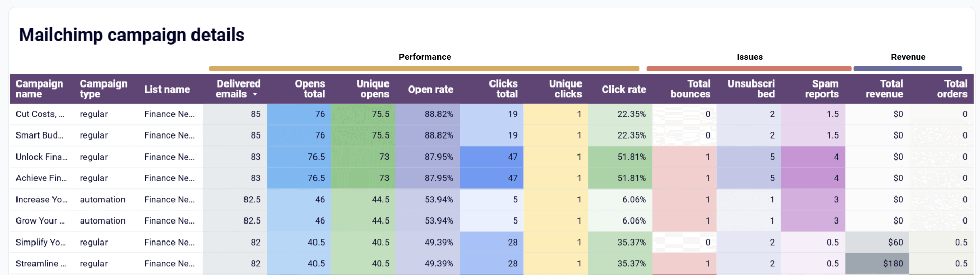Click the Unsubscribed column header
This screenshot has width=980, height=275.
(750, 89)
